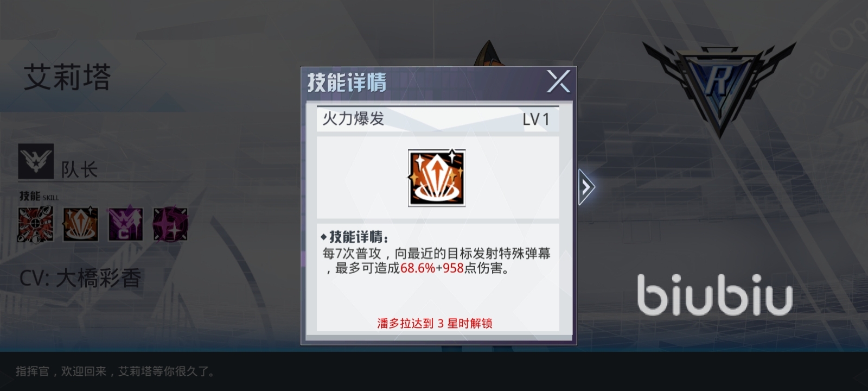Go to next skill with right chevron

point(586,187)
